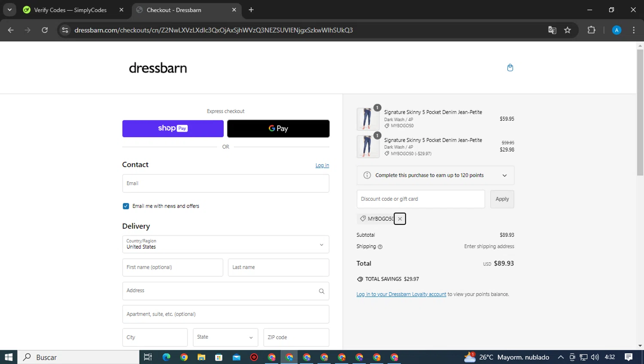The image size is (644, 364).
Task: Close the Verify Codes SimplyCodes tab
Action: pos(122,10)
